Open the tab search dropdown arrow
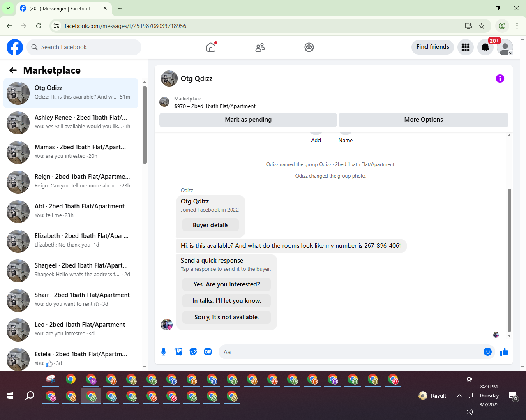 (x=8, y=8)
